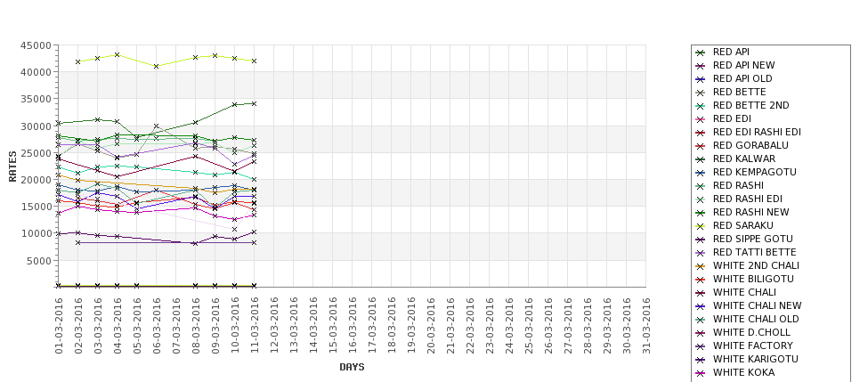Screen dimensions: 868x382
Task: Select the 02-03-2016 date label
Action: (x=78, y=326)
